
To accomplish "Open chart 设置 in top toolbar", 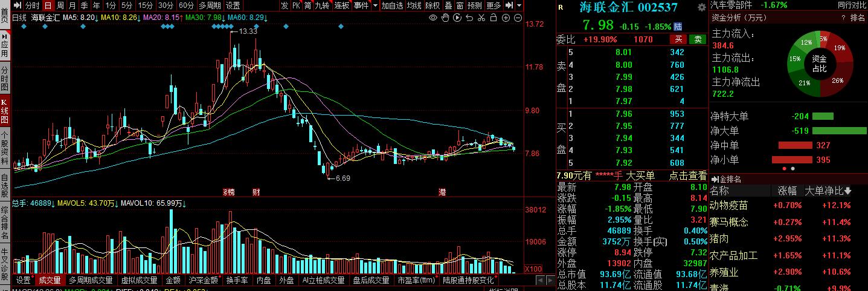I will click(x=233, y=5).
